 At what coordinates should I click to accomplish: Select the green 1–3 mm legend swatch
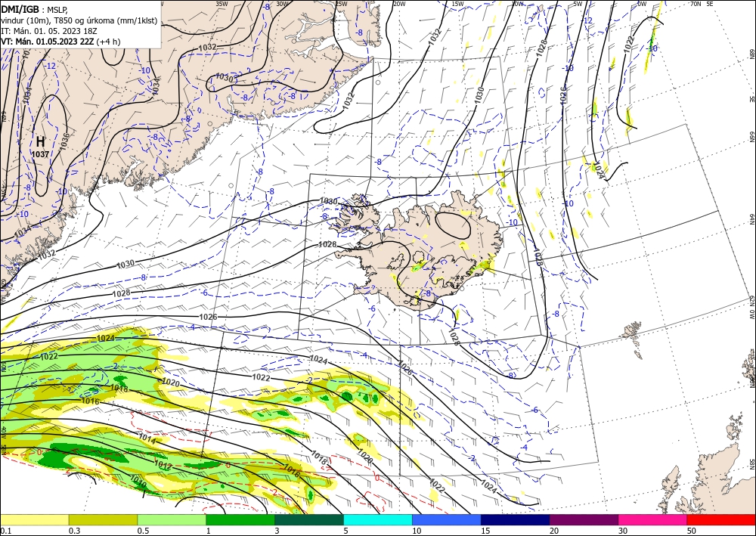pyautogui.click(x=240, y=519)
